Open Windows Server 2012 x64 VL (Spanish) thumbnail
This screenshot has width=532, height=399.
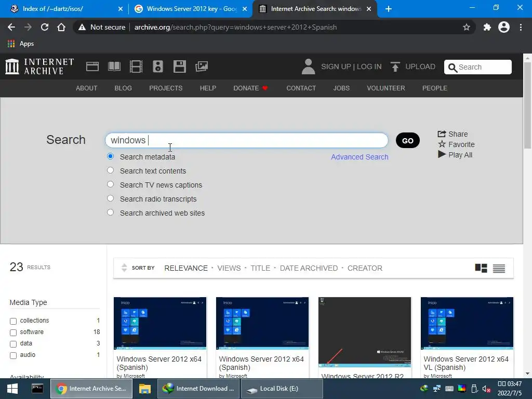(x=467, y=323)
